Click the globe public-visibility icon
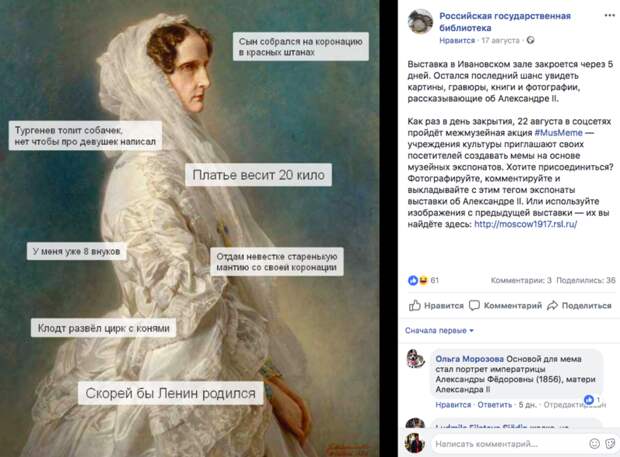The width and height of the screenshot is (620, 457). pyautogui.click(x=531, y=40)
